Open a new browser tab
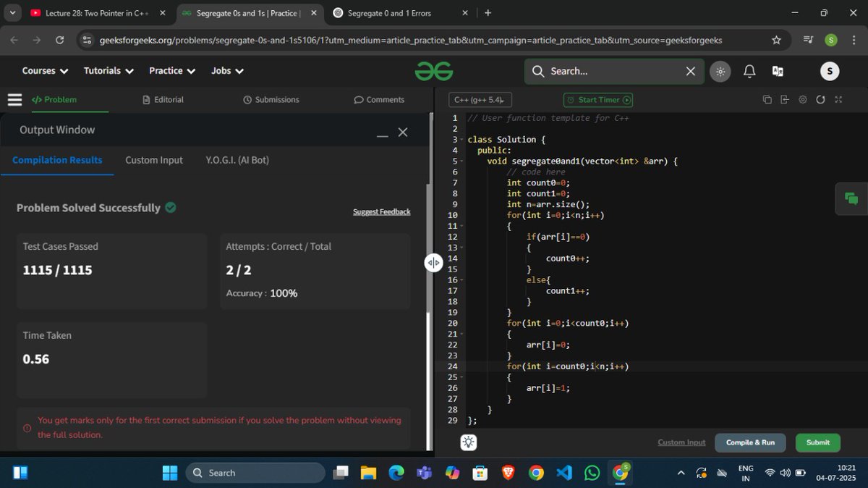 pos(488,13)
